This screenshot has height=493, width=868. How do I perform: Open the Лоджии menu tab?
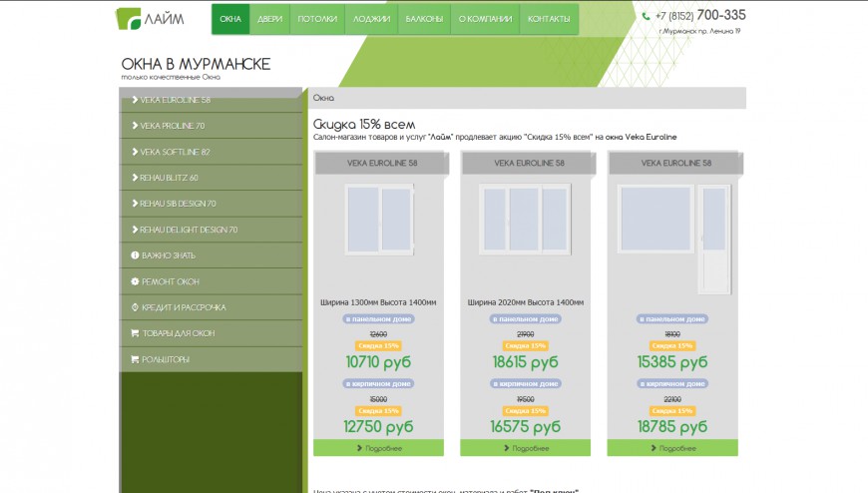click(x=371, y=19)
